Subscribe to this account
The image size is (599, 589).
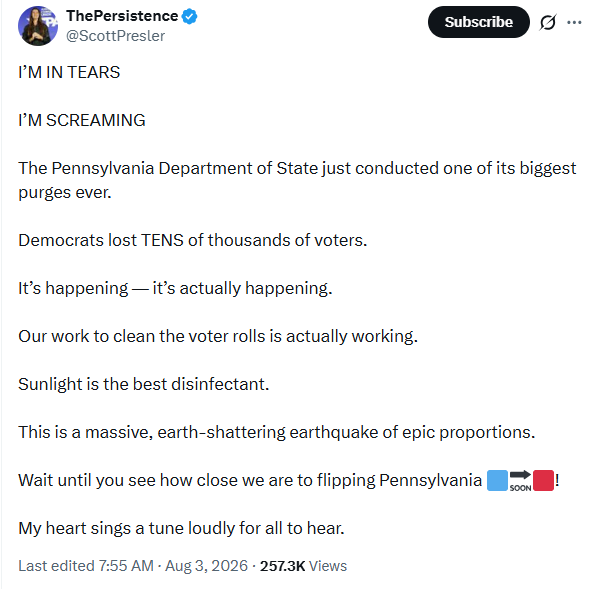[478, 22]
